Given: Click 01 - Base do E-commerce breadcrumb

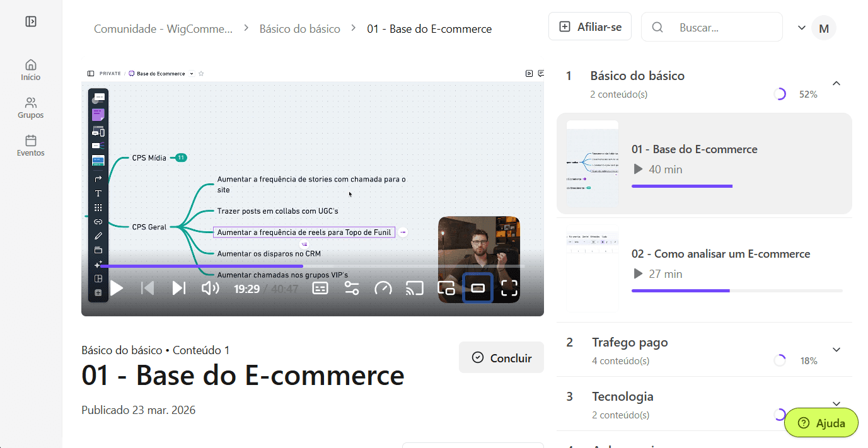Looking at the screenshot, I should (x=429, y=29).
